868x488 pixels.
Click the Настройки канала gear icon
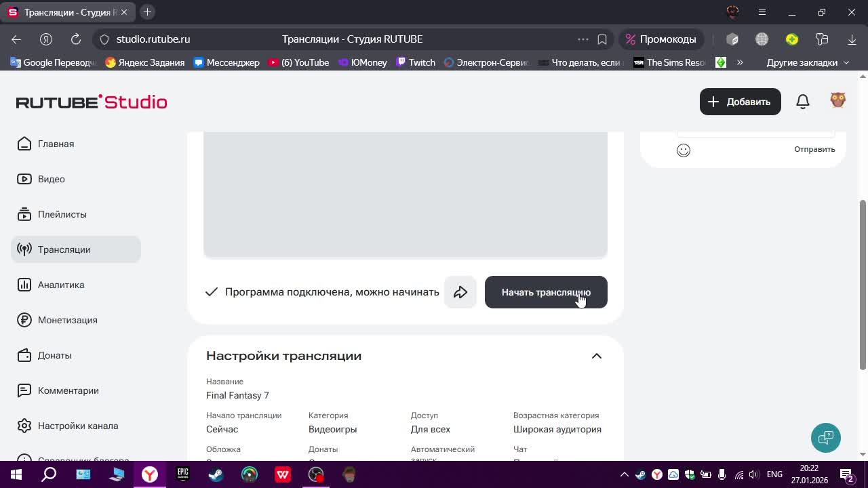point(24,426)
